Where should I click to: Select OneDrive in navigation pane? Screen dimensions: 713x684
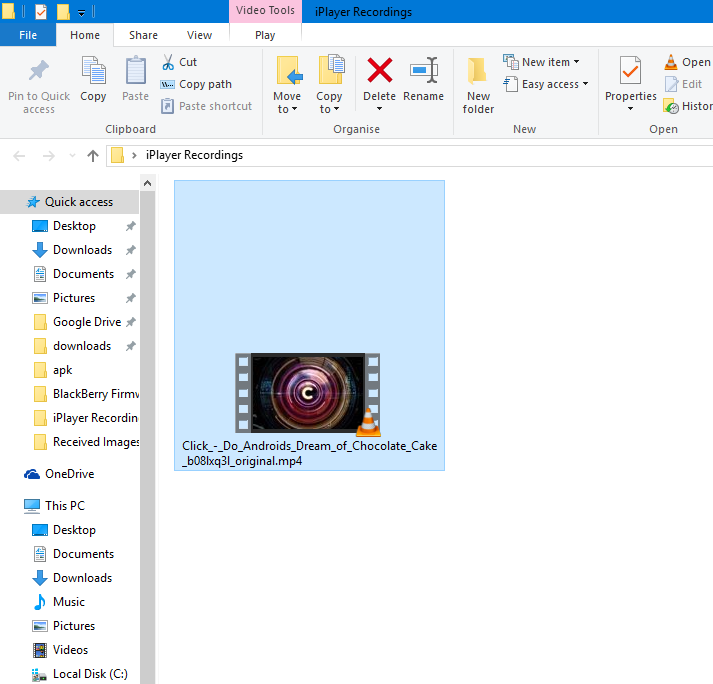tap(59, 474)
